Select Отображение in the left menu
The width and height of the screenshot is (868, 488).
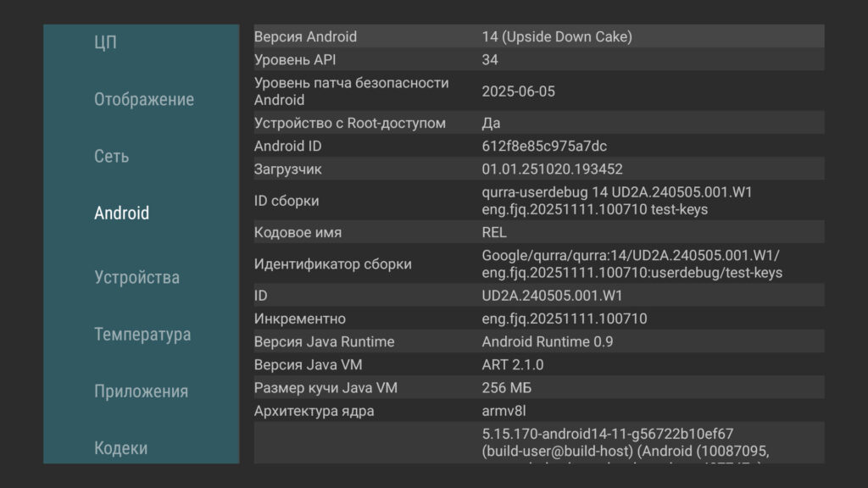[143, 99]
